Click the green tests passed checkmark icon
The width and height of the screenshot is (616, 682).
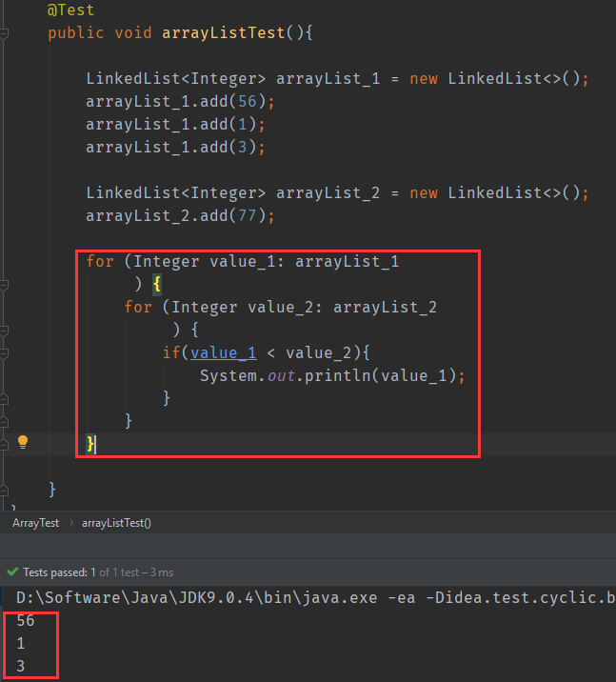click(x=12, y=572)
